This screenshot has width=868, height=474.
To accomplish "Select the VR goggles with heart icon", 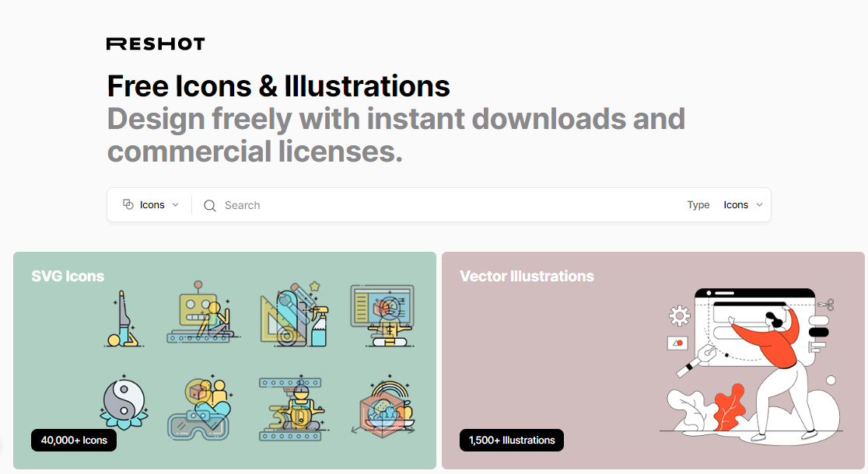I will 200,410.
